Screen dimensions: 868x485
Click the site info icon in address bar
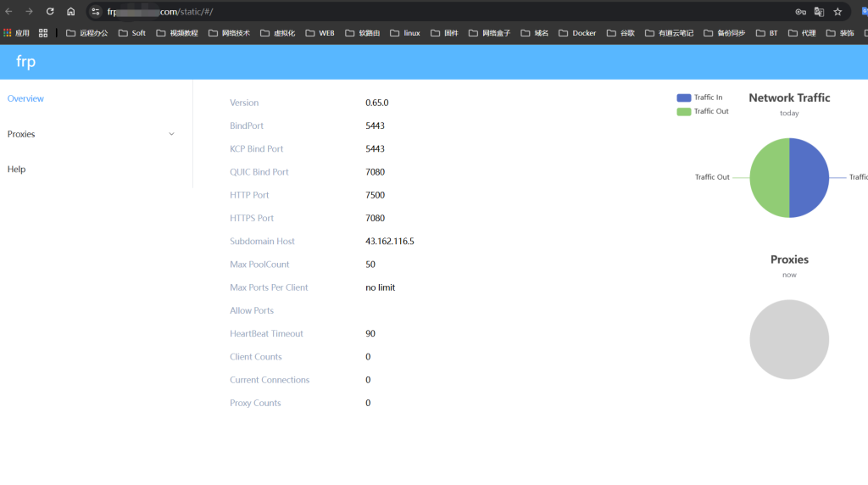click(96, 12)
